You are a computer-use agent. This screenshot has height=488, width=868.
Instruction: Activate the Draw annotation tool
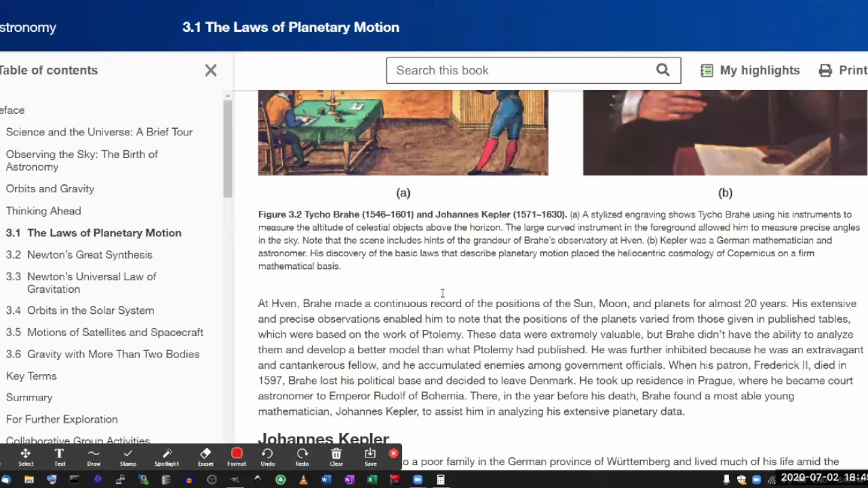pos(94,457)
